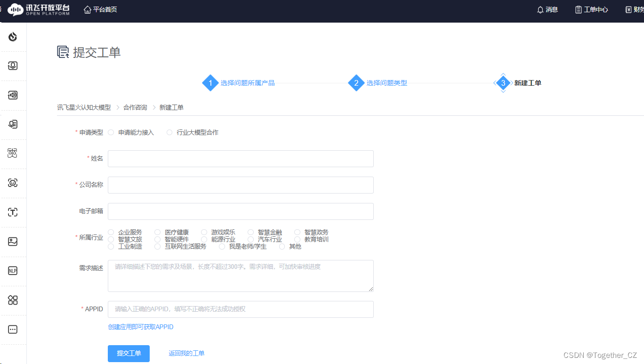Viewport: 644px width, 364px height.
Task: Click breadcrumb 新建工单
Action: 171,107
